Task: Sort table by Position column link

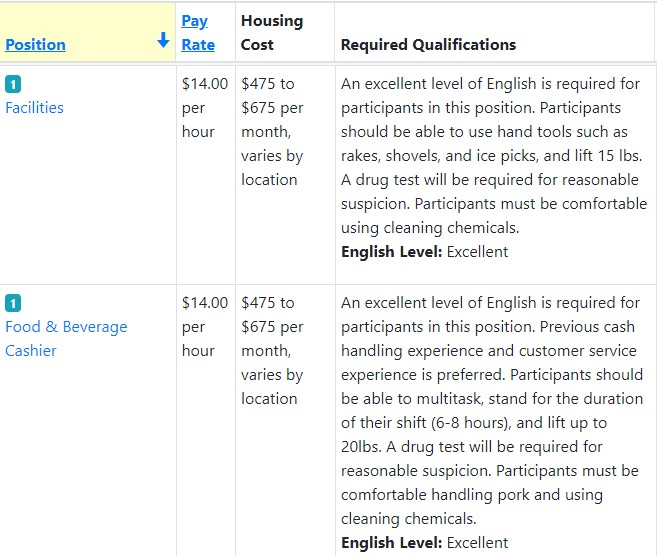Action: 35,44
